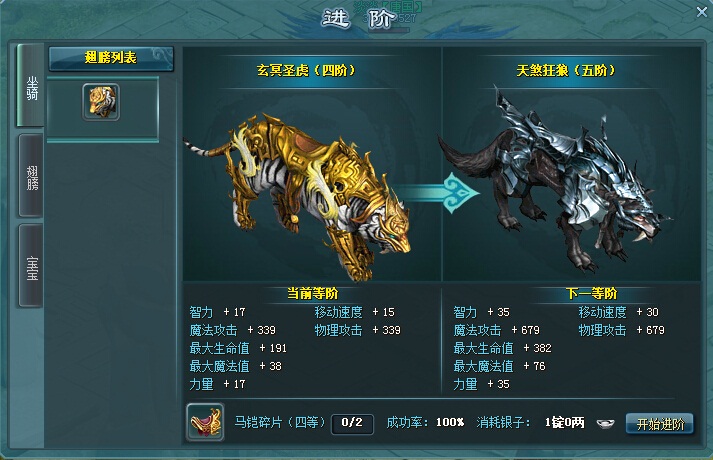Close the 进阶 window with X
The image size is (713, 460).
point(702,12)
